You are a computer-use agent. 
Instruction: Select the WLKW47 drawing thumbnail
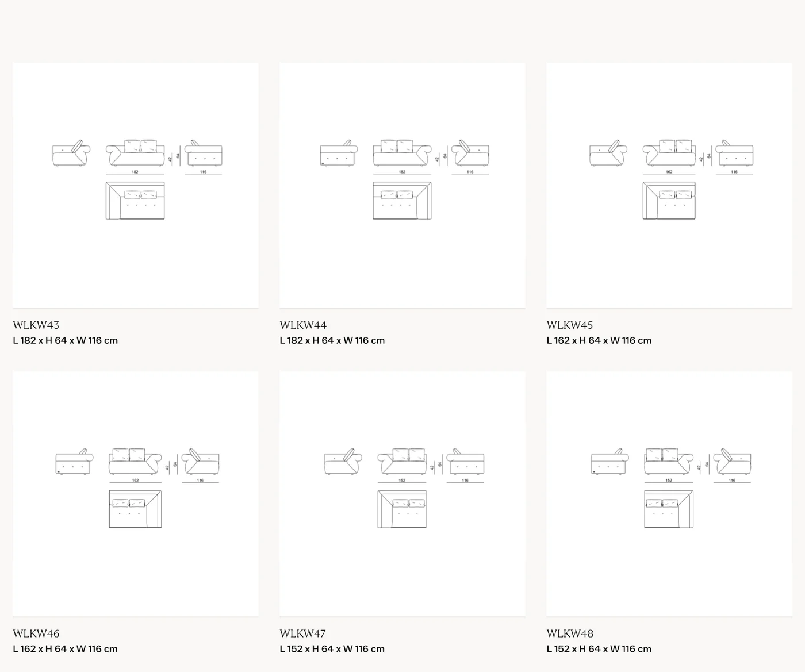point(402,494)
